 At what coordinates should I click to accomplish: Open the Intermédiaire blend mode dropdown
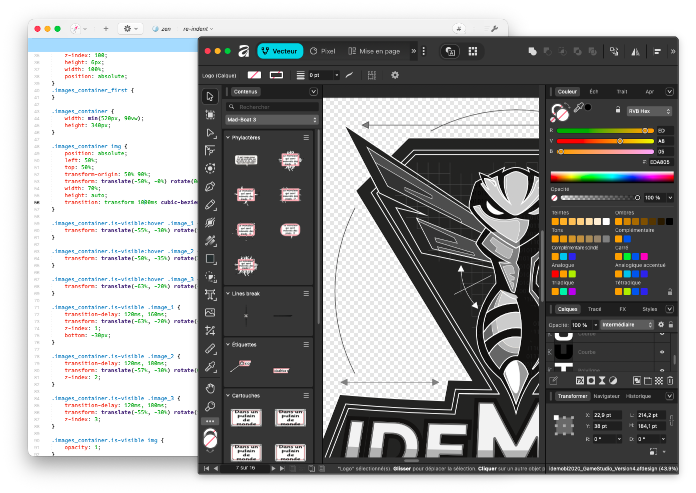pyautogui.click(x=627, y=325)
